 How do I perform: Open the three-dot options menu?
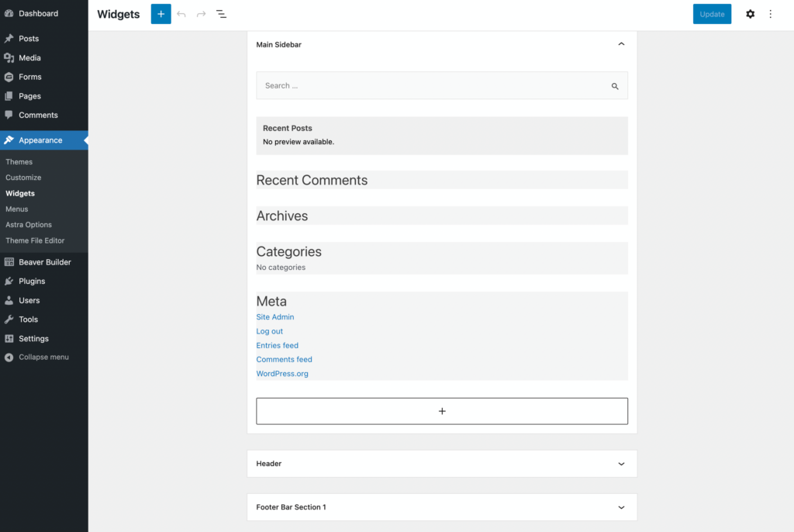pos(770,14)
